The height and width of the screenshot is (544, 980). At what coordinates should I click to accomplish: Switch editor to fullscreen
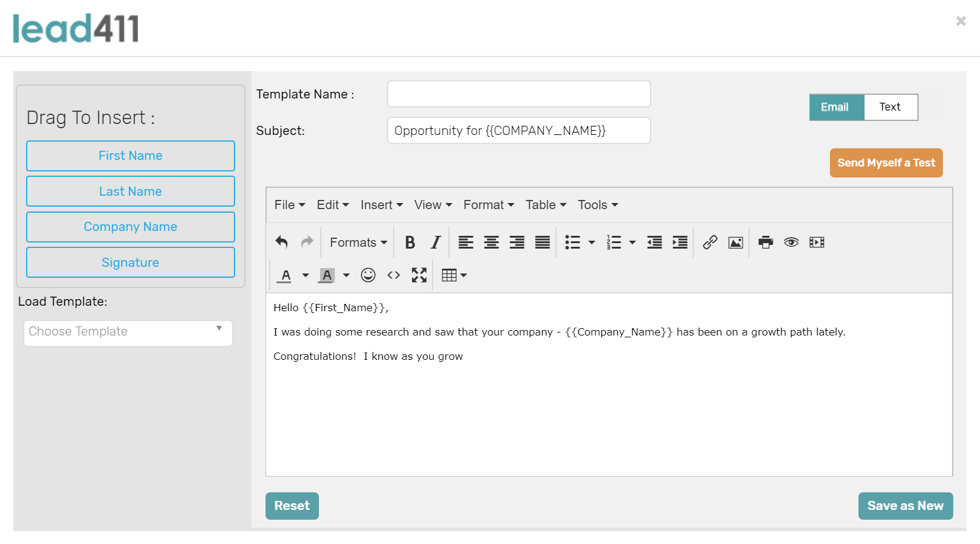click(419, 275)
